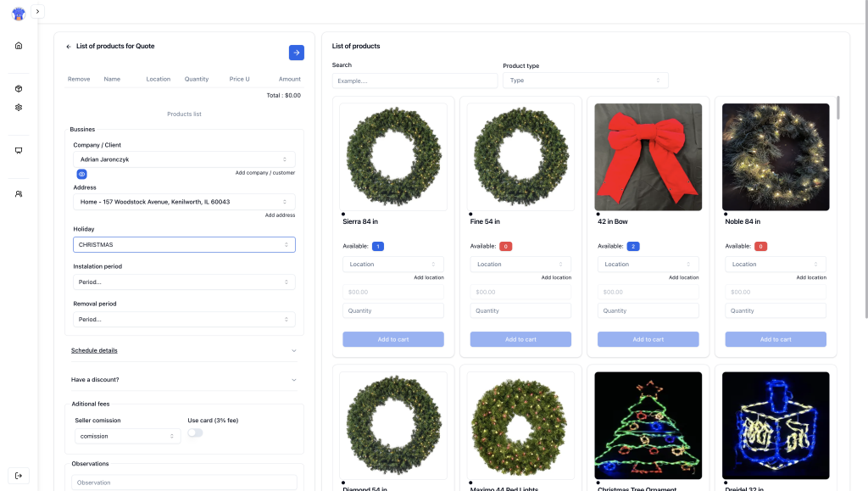868x491 pixels.
Task: Click Add location under Sierra 84 in
Action: 429,277
